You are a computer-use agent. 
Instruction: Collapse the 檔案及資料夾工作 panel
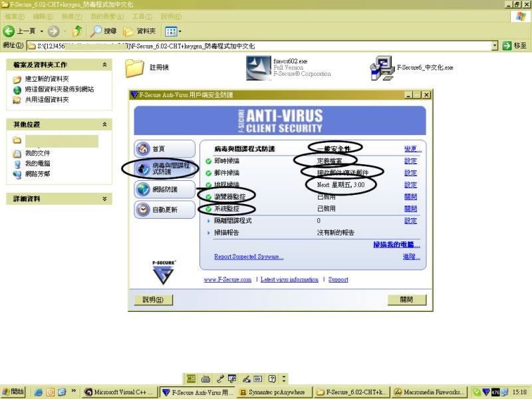click(104, 65)
